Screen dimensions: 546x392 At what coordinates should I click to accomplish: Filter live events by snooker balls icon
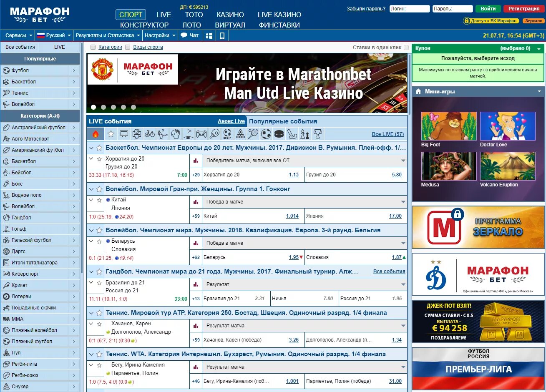pos(240,134)
